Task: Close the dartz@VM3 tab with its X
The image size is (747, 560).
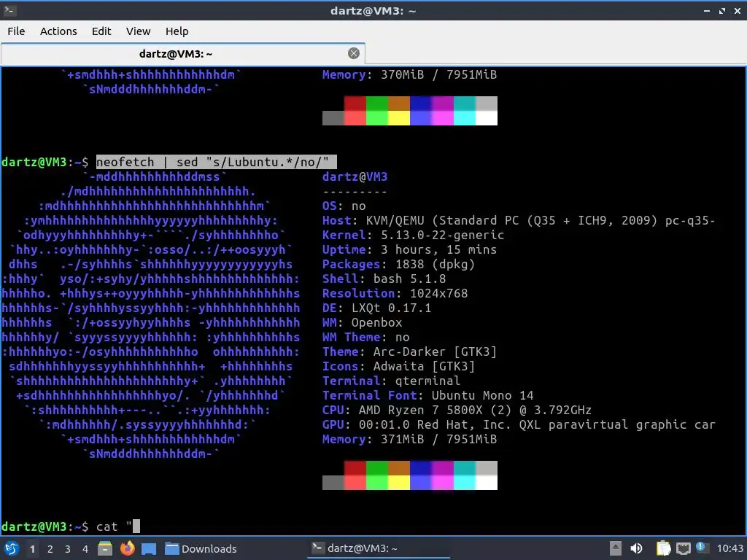Action: (354, 53)
